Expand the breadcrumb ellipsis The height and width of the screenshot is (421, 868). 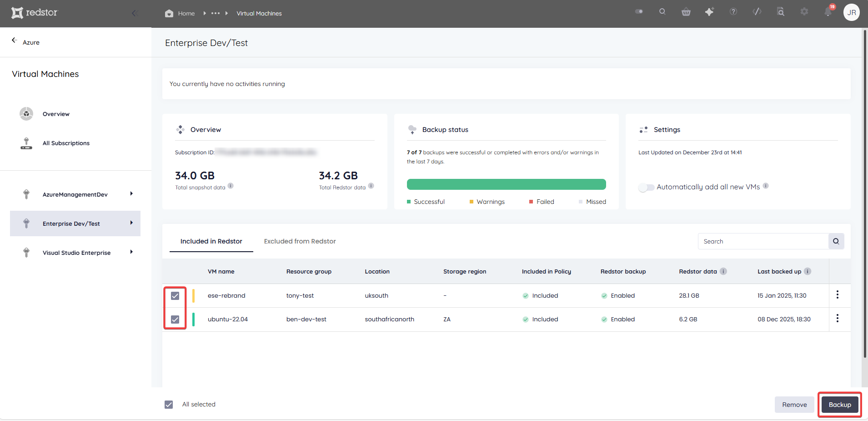click(216, 13)
